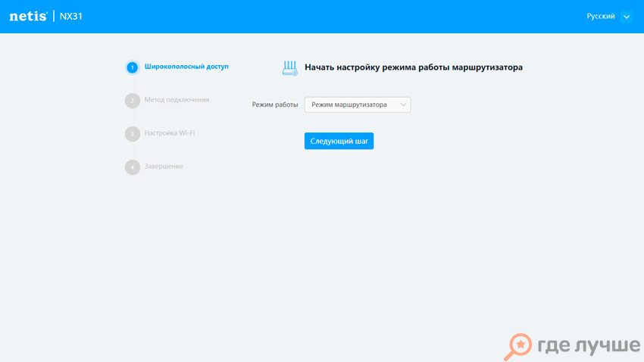Click the step 4 circle icon

[x=132, y=167]
